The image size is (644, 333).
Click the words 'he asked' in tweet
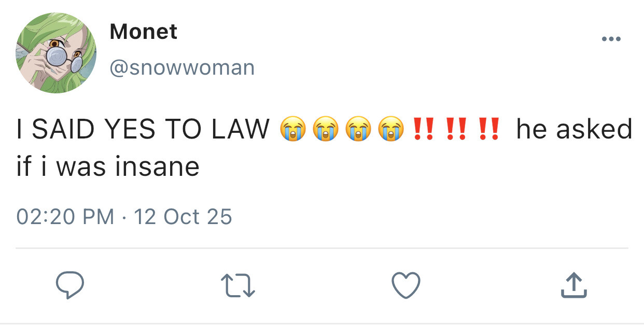574,129
